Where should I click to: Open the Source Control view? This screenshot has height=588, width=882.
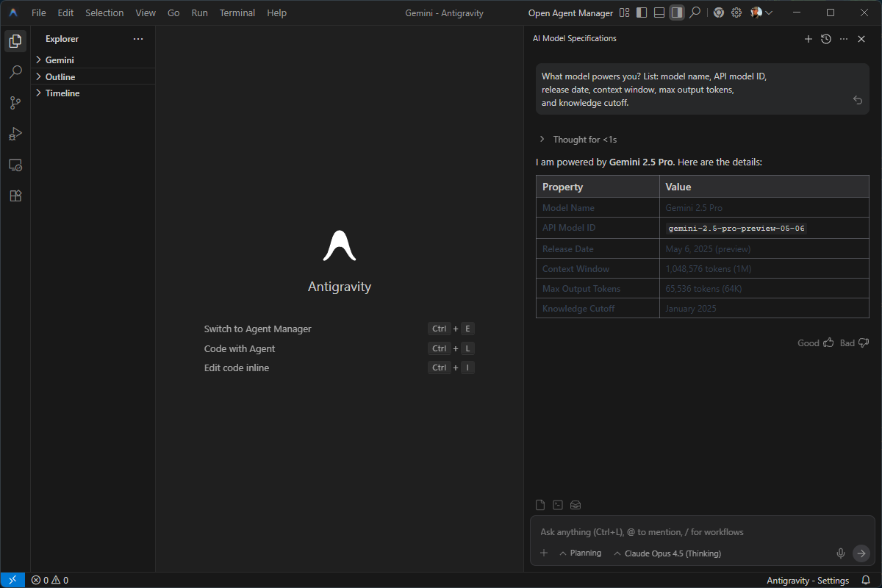click(15, 103)
